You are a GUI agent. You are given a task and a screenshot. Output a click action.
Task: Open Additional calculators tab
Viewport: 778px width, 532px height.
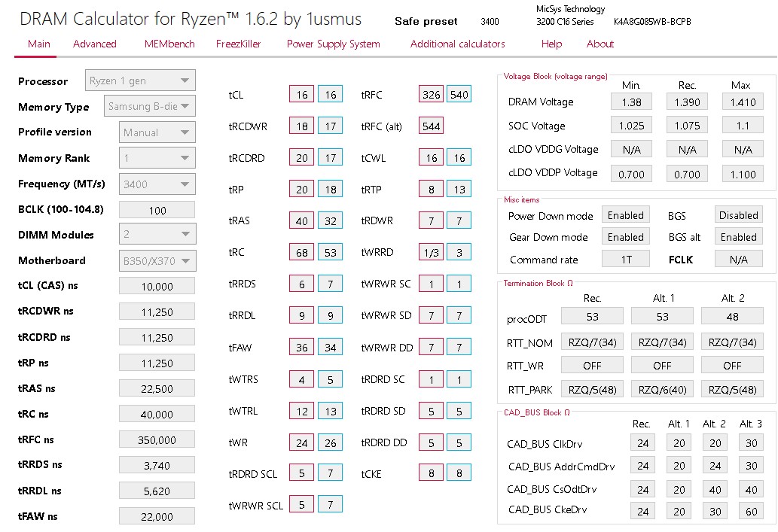pyautogui.click(x=457, y=44)
